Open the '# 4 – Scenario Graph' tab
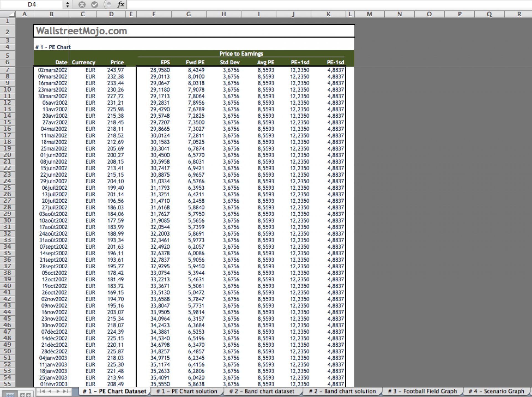This screenshot has height=397, width=532. click(496, 391)
